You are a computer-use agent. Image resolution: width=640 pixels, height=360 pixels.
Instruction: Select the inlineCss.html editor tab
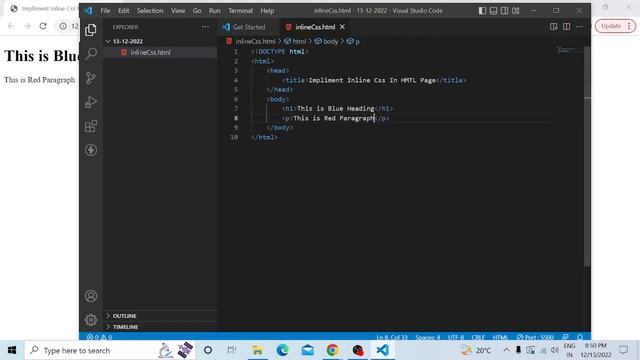click(x=314, y=27)
